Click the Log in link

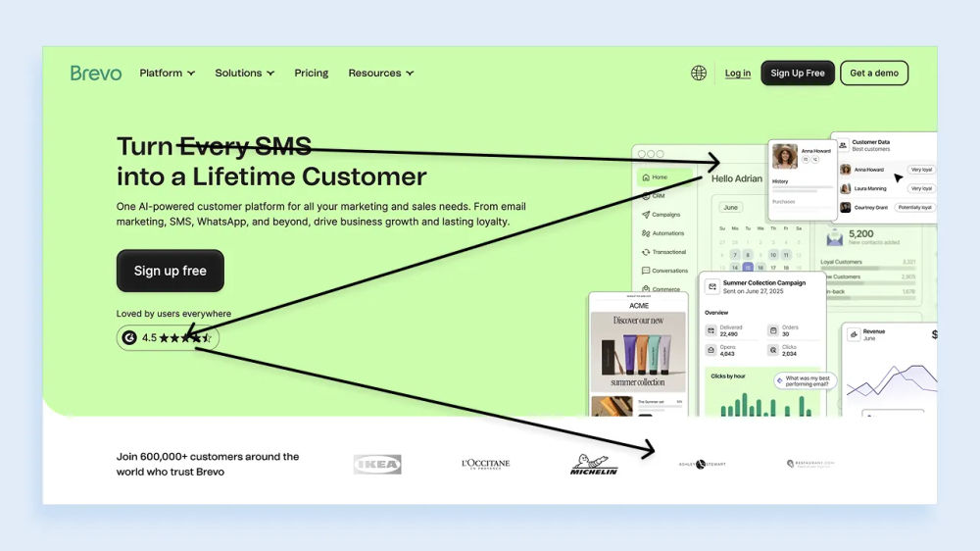(x=738, y=74)
